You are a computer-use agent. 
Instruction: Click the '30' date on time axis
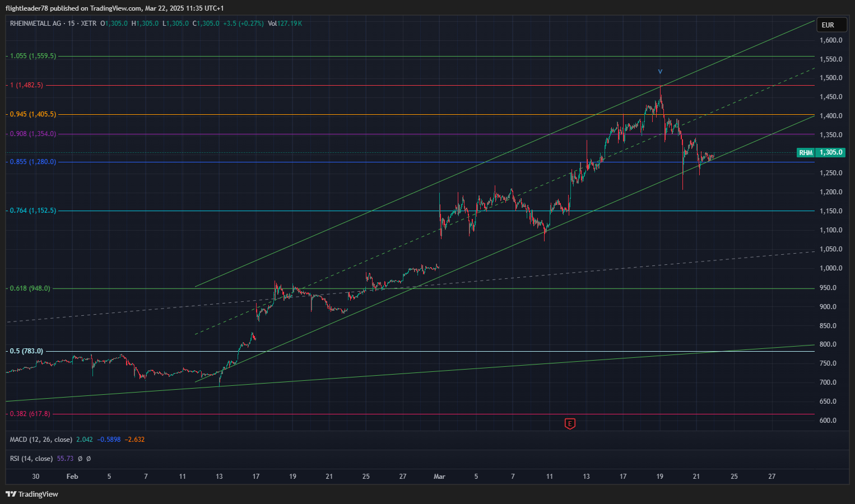[x=36, y=477]
